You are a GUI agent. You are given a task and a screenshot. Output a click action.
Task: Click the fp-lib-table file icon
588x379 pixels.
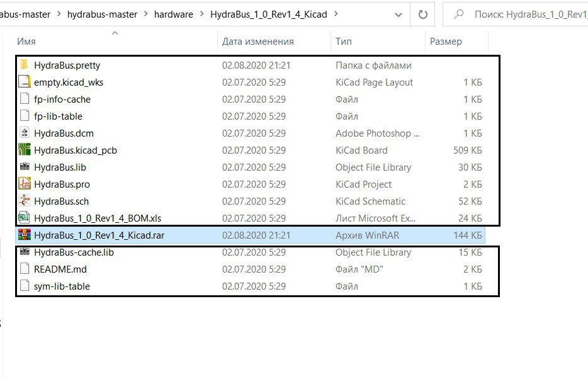pyautogui.click(x=25, y=116)
